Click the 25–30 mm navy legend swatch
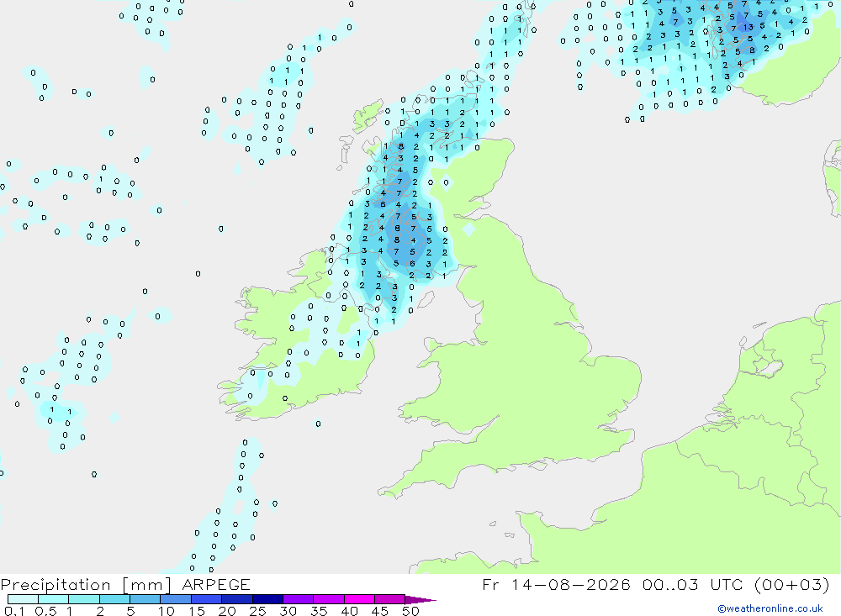This screenshot has height=616, width=841. [267, 599]
